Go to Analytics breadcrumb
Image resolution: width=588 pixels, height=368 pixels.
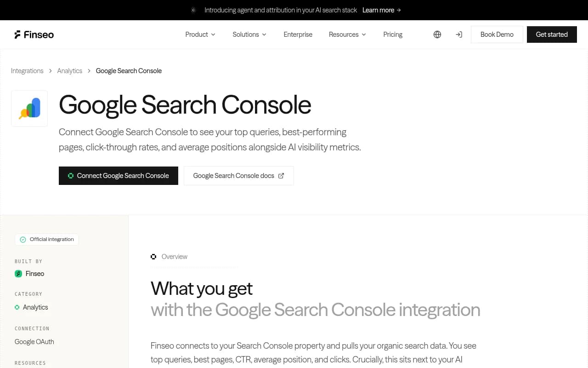tap(70, 71)
